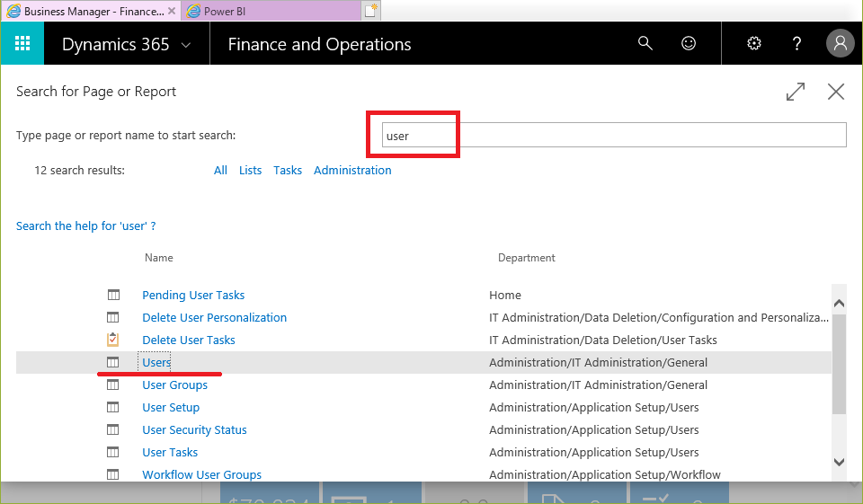Click the scroll up arrow of results
863x504 pixels.
pos(839,303)
